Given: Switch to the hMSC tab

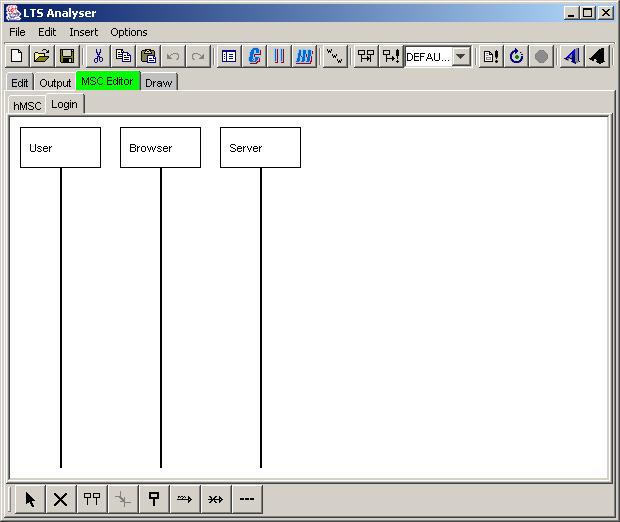Looking at the screenshot, I should tap(27, 105).
